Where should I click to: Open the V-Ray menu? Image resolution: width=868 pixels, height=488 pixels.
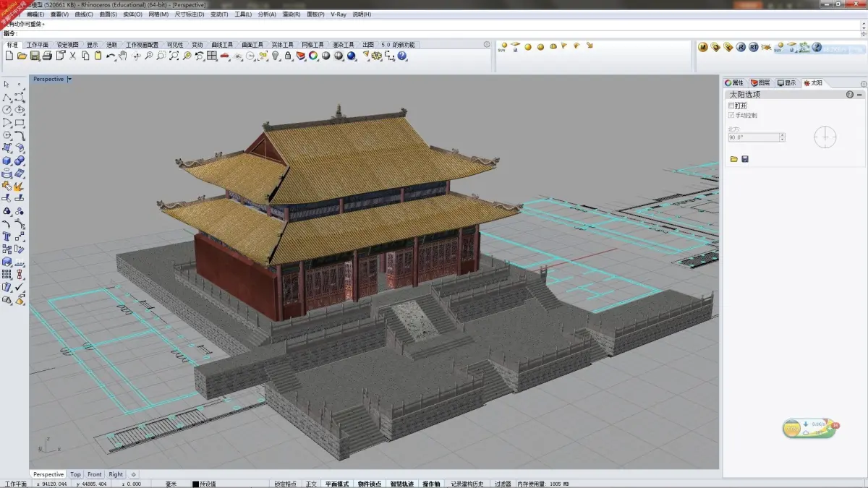click(340, 14)
